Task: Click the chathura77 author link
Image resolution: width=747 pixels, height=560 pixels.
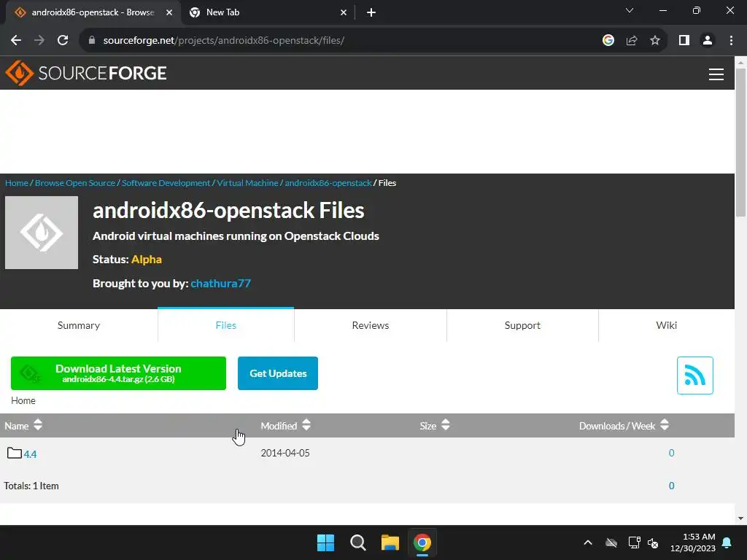Action: coord(220,284)
